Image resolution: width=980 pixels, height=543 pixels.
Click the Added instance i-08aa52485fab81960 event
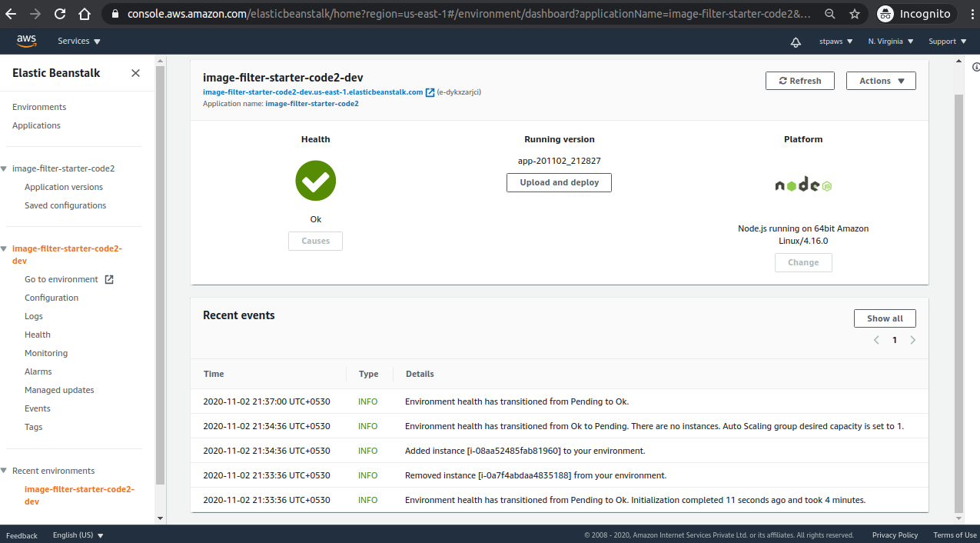coord(525,451)
